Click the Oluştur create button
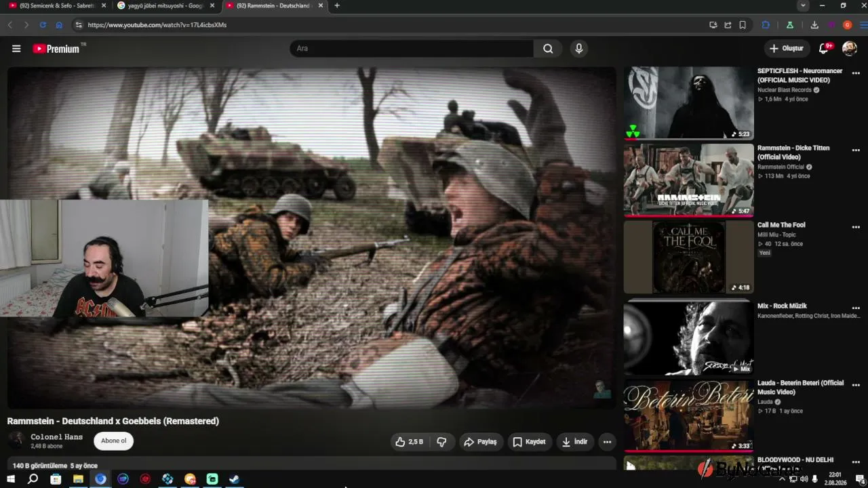This screenshot has width=868, height=488. tap(787, 48)
